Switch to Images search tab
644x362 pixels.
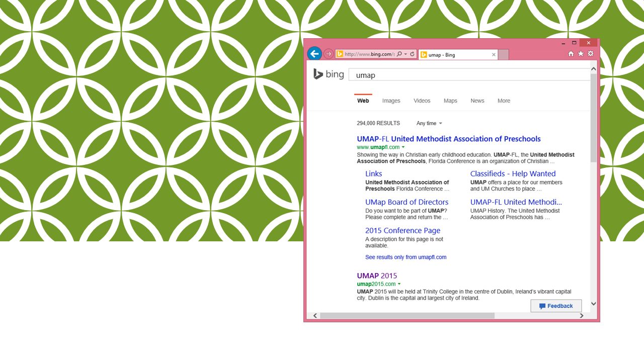pos(391,101)
